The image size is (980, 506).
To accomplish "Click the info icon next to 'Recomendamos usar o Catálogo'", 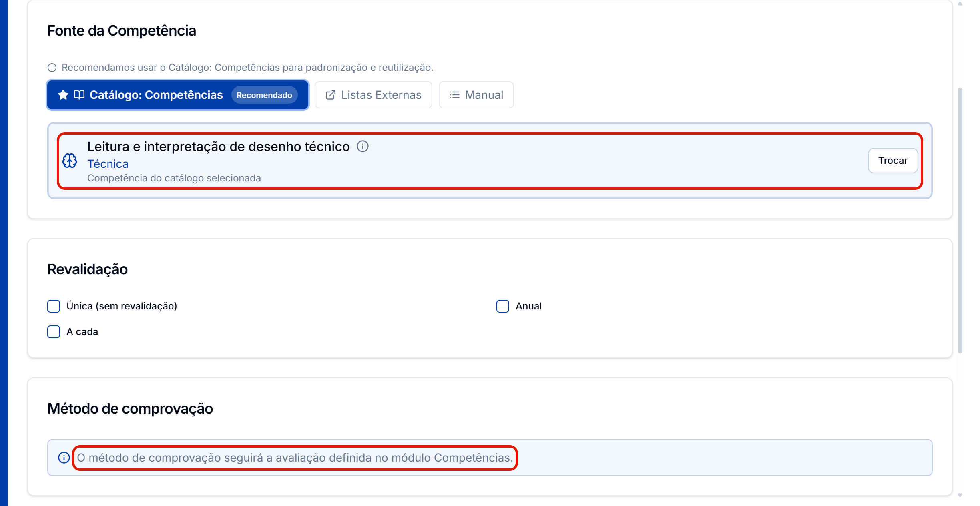I will click(52, 68).
